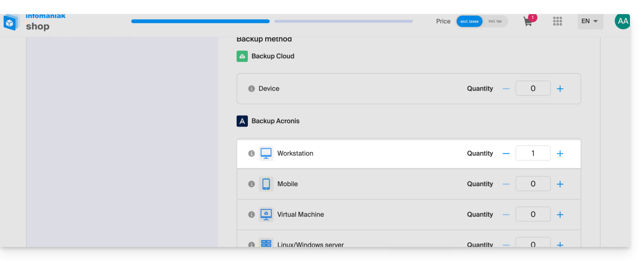Image resolution: width=644 pixels, height=261 pixels.
Task: Click the Workstation quantity input field
Action: [533, 153]
